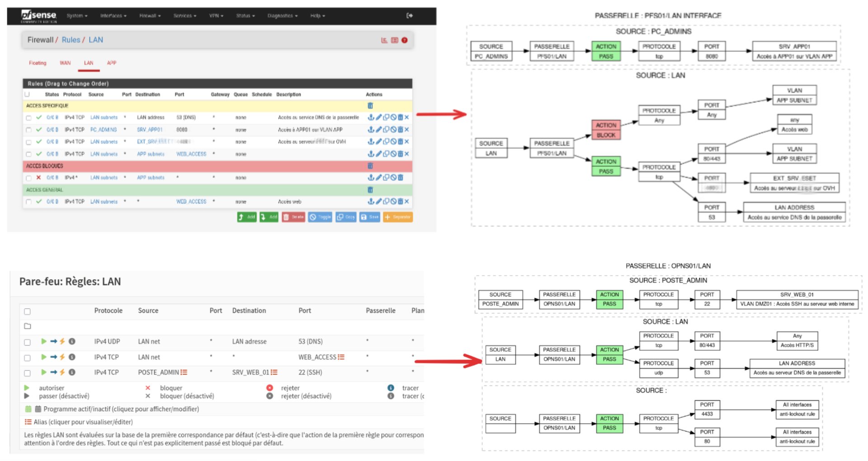The height and width of the screenshot is (461, 868).
Task: Click the orange Separator button
Action: pyautogui.click(x=398, y=217)
